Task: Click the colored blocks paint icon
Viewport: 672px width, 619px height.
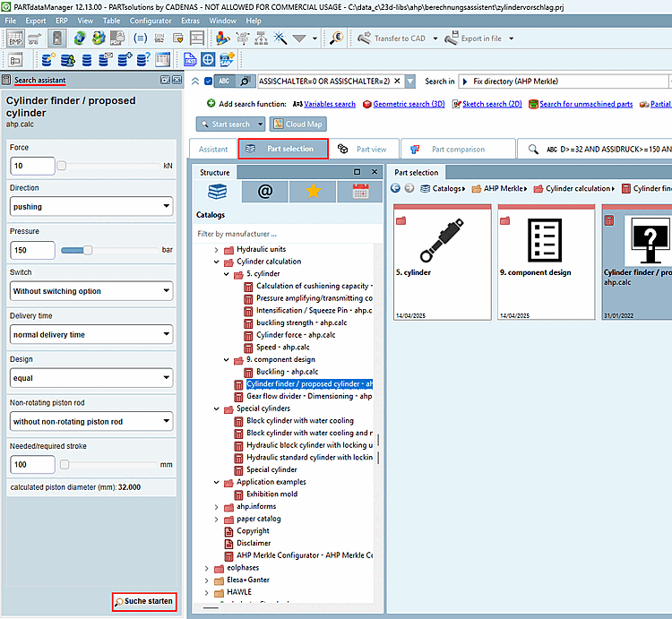Action: click(223, 39)
